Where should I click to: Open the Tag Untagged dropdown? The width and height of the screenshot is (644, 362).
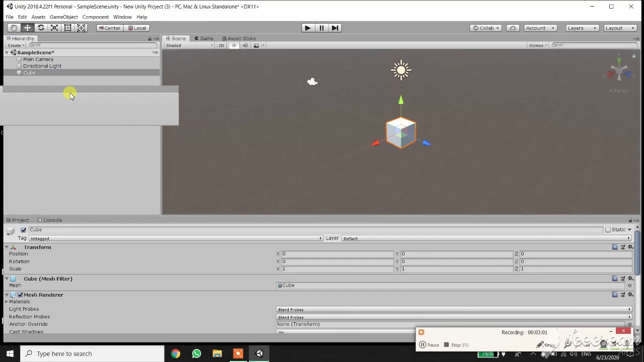point(176,238)
